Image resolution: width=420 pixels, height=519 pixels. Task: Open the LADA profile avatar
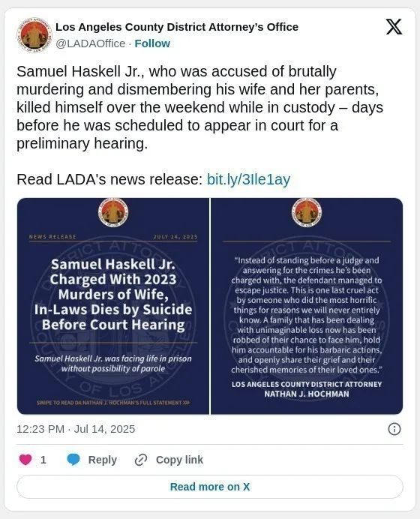click(34, 35)
